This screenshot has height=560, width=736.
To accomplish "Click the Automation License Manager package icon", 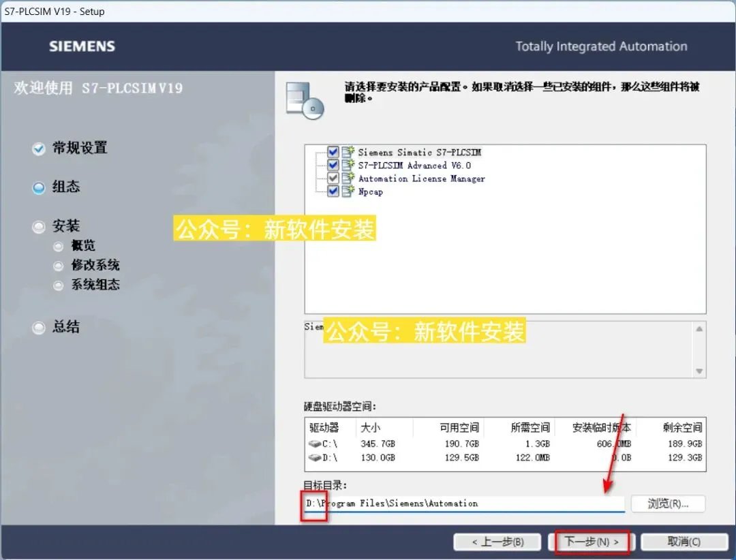I will point(348,178).
